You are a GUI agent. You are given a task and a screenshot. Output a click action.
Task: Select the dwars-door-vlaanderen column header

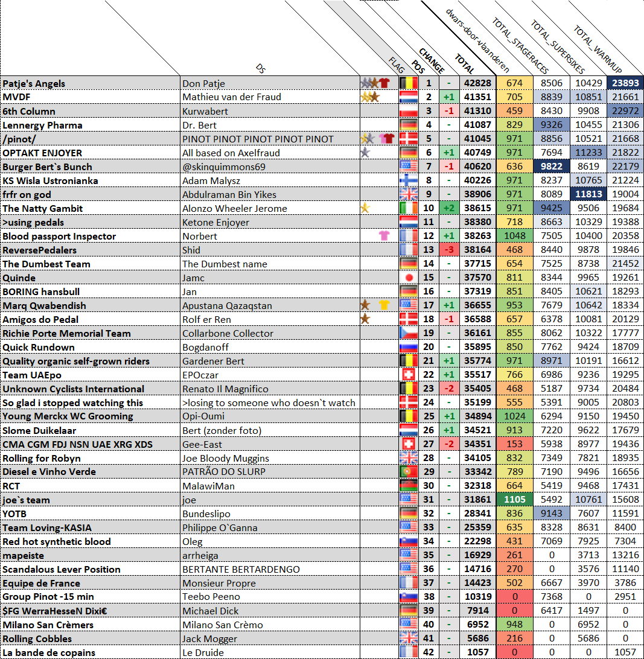pos(477,40)
